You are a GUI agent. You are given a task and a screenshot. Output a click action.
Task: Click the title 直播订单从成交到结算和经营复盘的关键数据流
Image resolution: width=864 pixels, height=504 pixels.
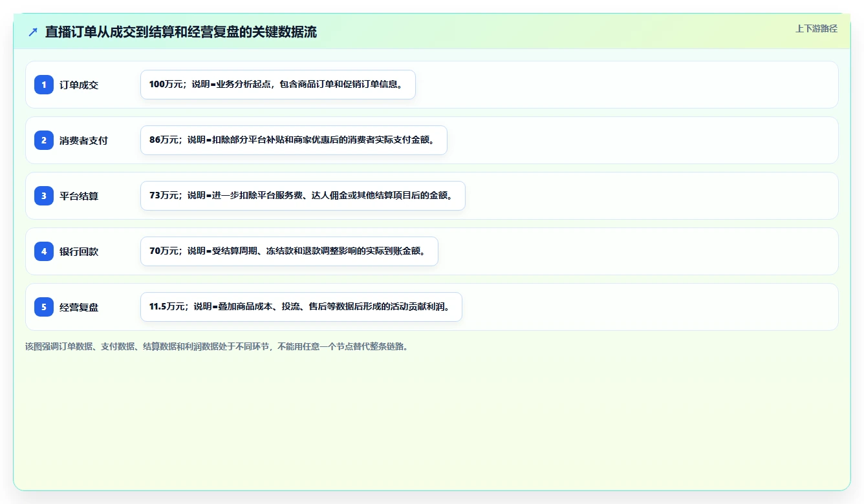[x=181, y=32]
